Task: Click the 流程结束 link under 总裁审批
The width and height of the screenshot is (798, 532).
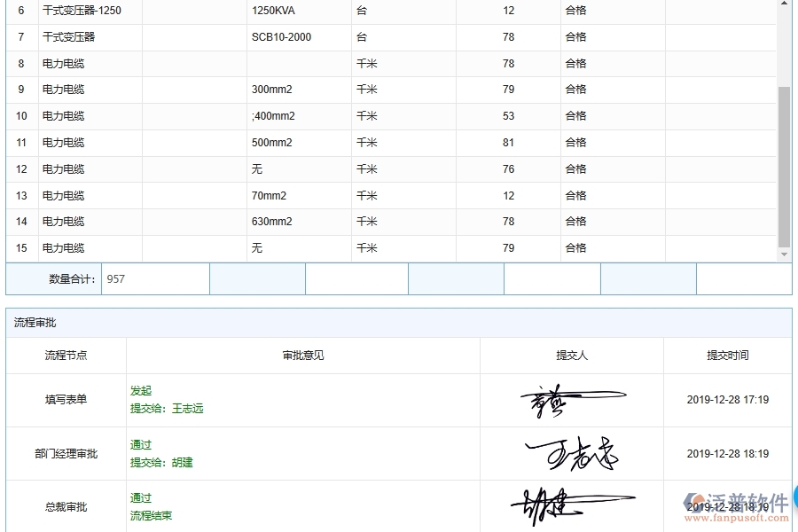Action: tap(150, 515)
